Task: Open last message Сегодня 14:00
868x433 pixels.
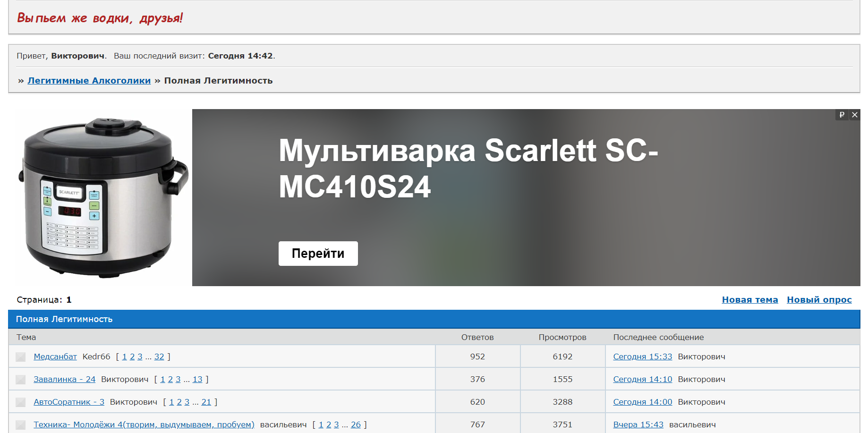Action: pos(643,402)
